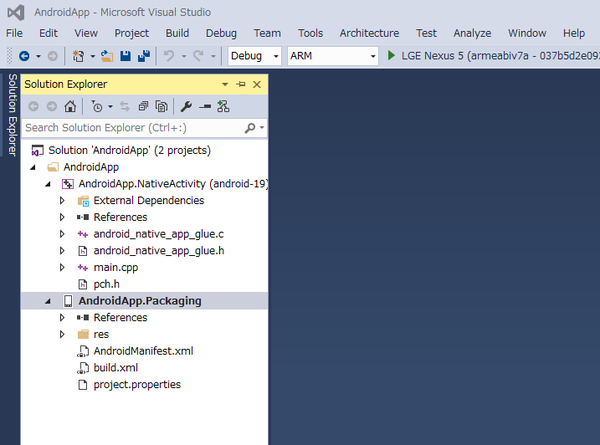
Task: Collapse All in Solution Explorer
Action: tap(143, 106)
